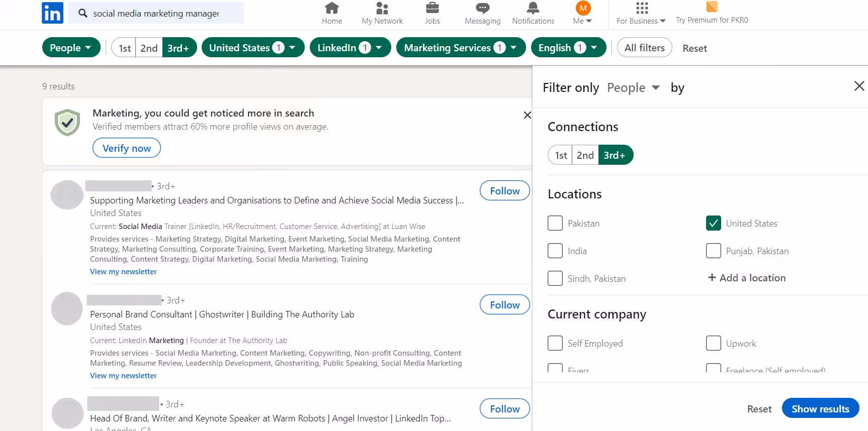Uncheck the United States location checkbox

714,223
